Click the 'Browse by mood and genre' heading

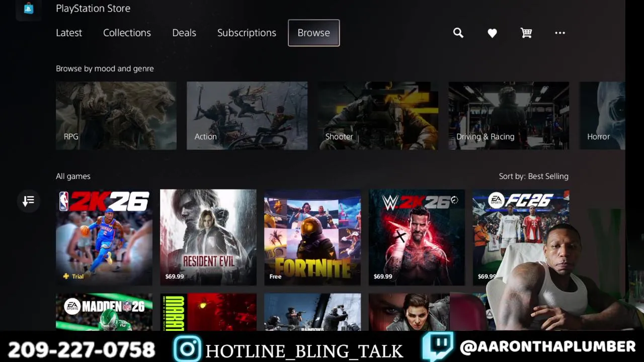tap(105, 68)
